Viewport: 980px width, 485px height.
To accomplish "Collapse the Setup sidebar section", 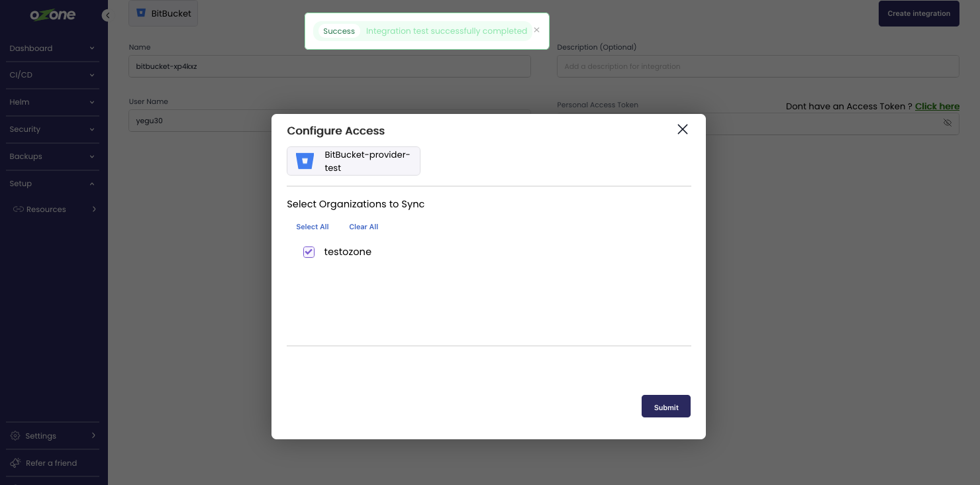I will (x=92, y=184).
